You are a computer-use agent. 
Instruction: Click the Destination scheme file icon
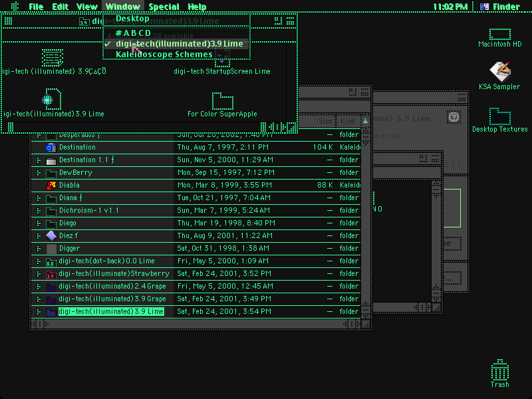click(x=51, y=147)
